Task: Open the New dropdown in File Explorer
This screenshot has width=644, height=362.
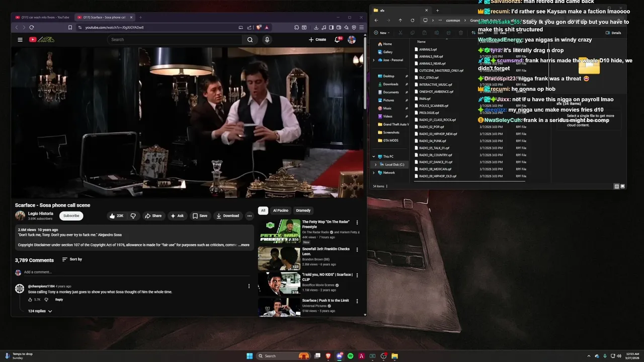Action: 382,33
